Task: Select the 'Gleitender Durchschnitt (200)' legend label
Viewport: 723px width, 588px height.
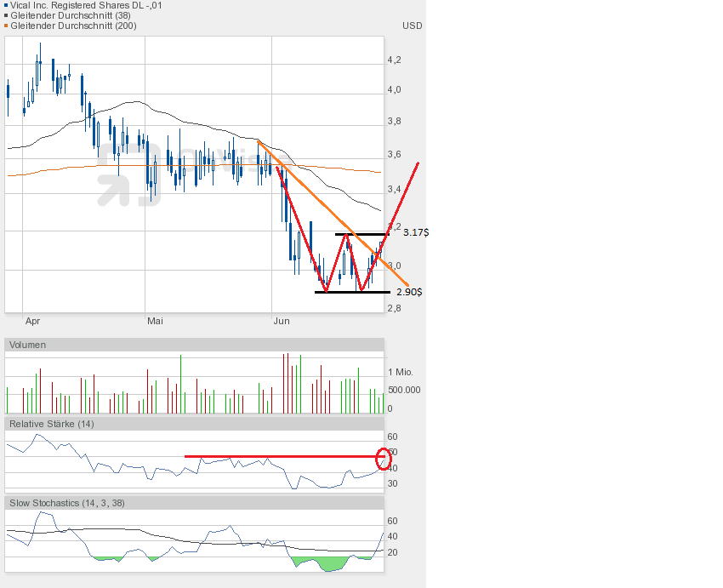Action: (73, 26)
